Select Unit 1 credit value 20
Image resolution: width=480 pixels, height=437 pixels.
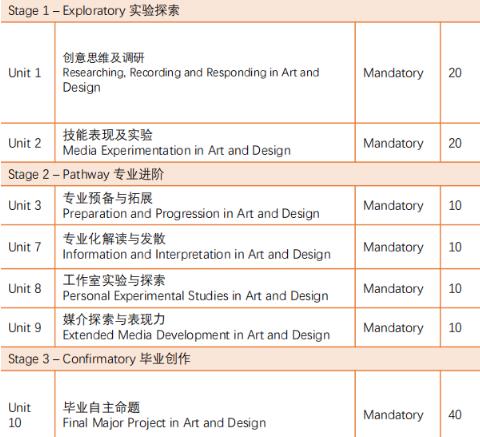coord(455,73)
